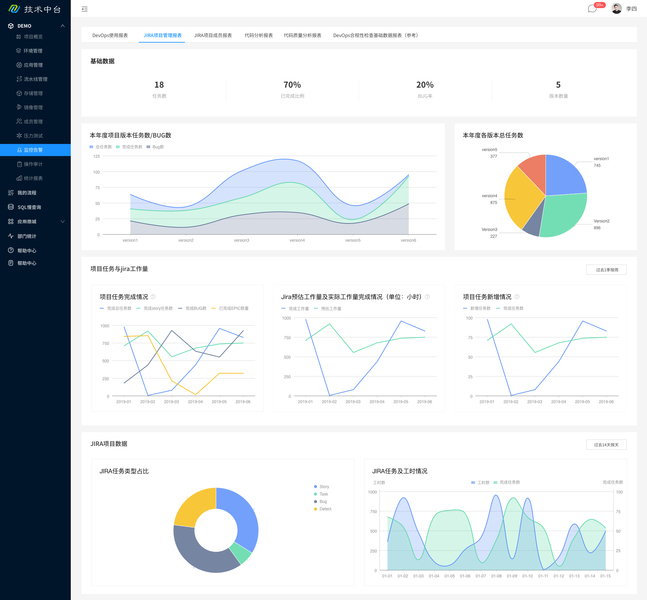Toggle 总任务数 legend in version area chart

(101, 147)
